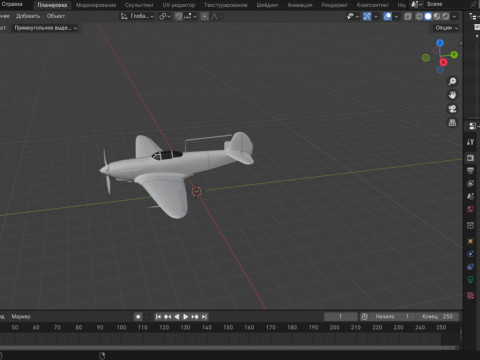Image resolution: width=480 pixels, height=360 pixels.
Task: Open the Collection properties tab
Action: (470, 225)
